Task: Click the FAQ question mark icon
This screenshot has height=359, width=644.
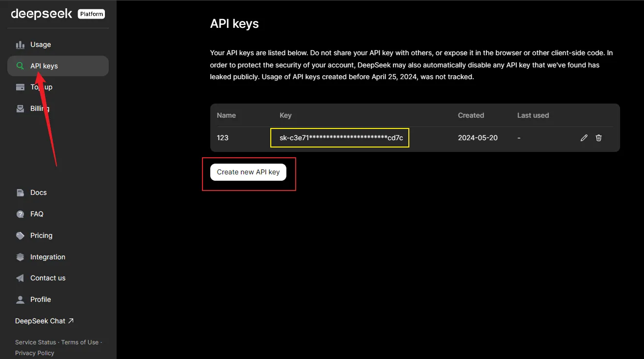Action: 20,214
